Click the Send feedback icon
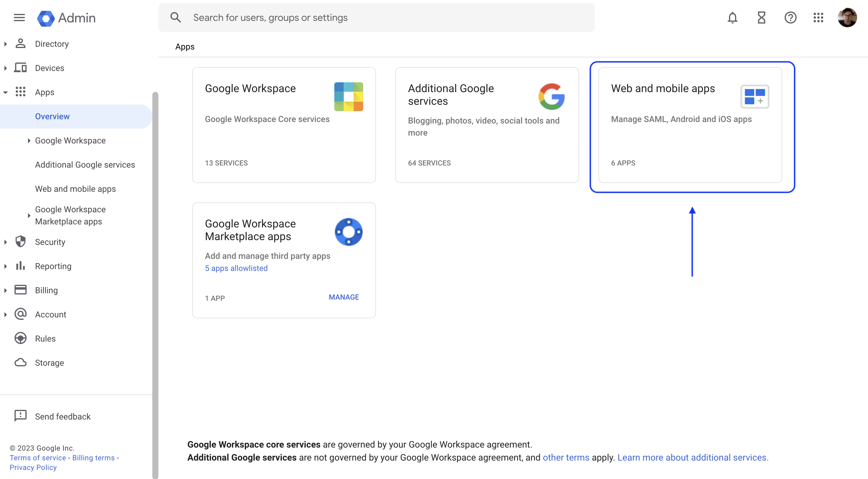This screenshot has width=868, height=479. coord(21,416)
